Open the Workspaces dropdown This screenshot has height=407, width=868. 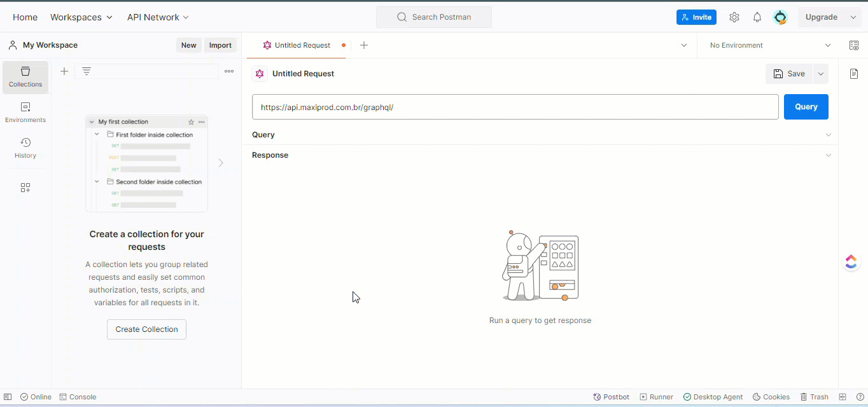(81, 17)
